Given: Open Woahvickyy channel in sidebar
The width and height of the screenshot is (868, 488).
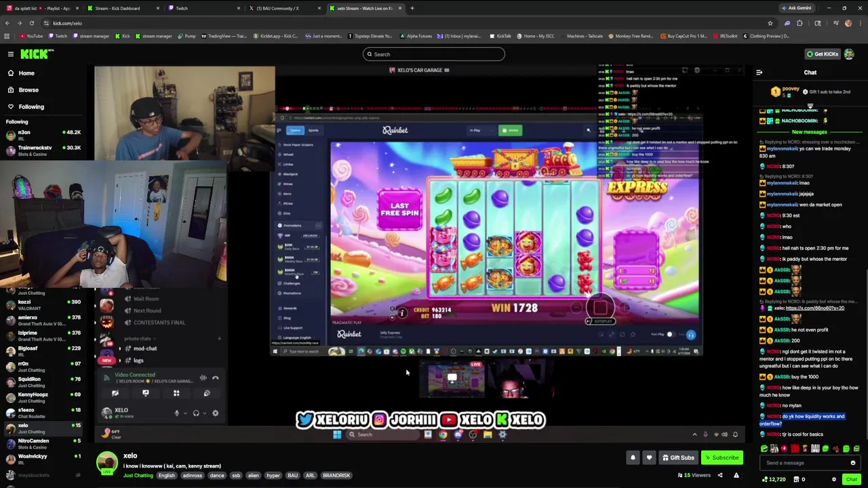Looking at the screenshot, I should point(42,460).
